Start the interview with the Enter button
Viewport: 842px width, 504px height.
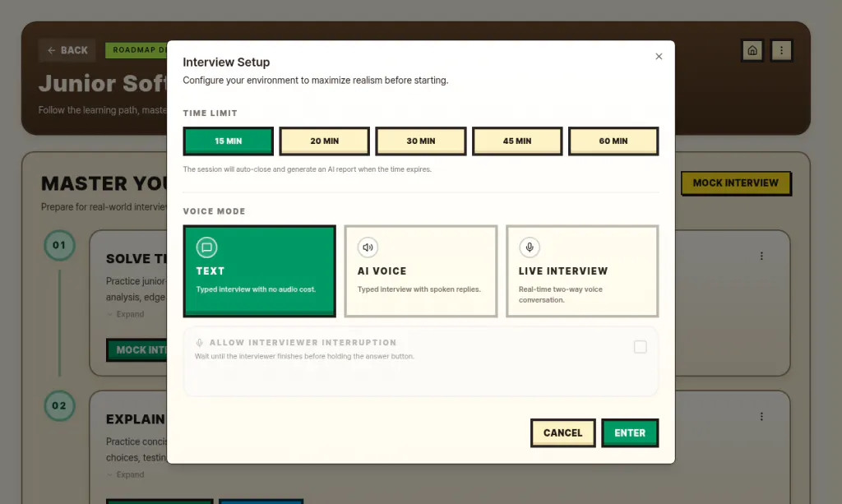(x=630, y=432)
